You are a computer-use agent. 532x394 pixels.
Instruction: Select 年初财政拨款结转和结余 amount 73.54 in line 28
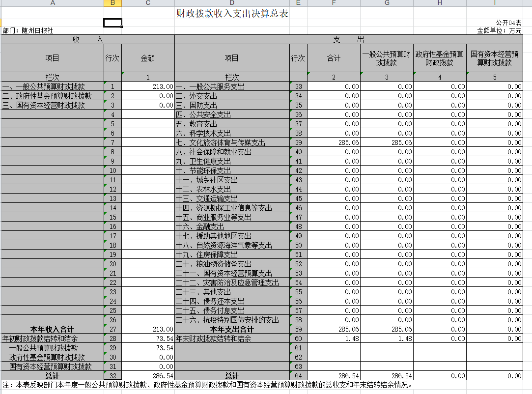[x=148, y=338]
